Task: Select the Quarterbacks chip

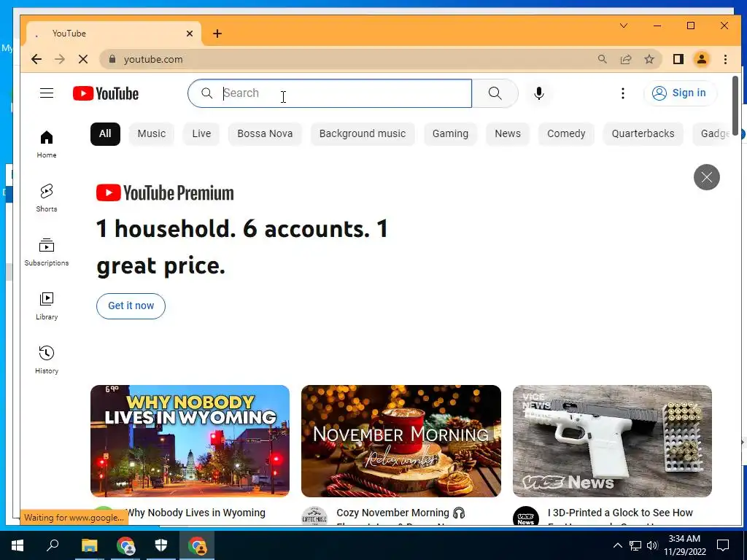Action: point(643,134)
